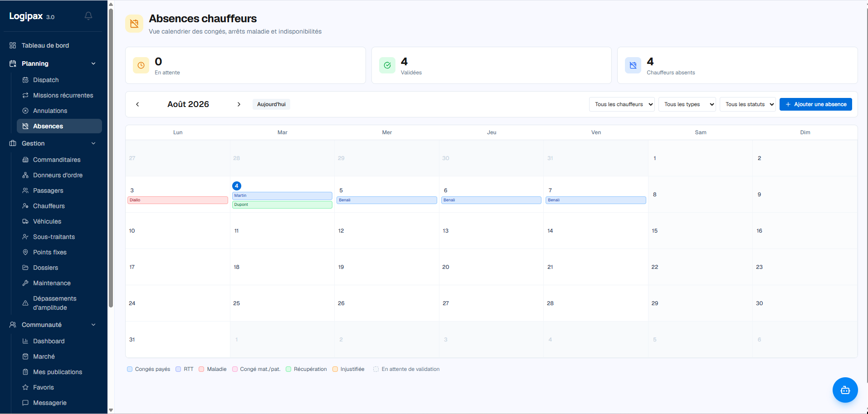Screen dimensions: 868x414
Task: Click the Annulations cancel icon
Action: tap(25, 111)
